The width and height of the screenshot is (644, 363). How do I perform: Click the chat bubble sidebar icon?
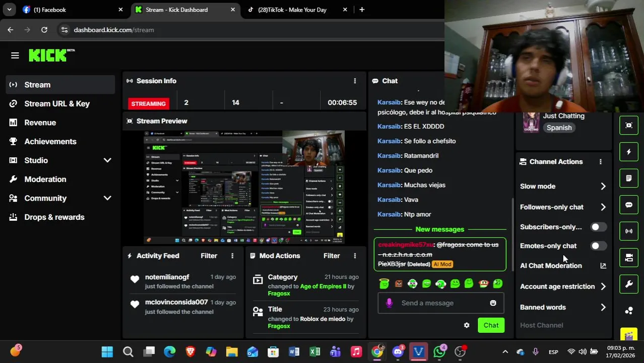point(629,205)
